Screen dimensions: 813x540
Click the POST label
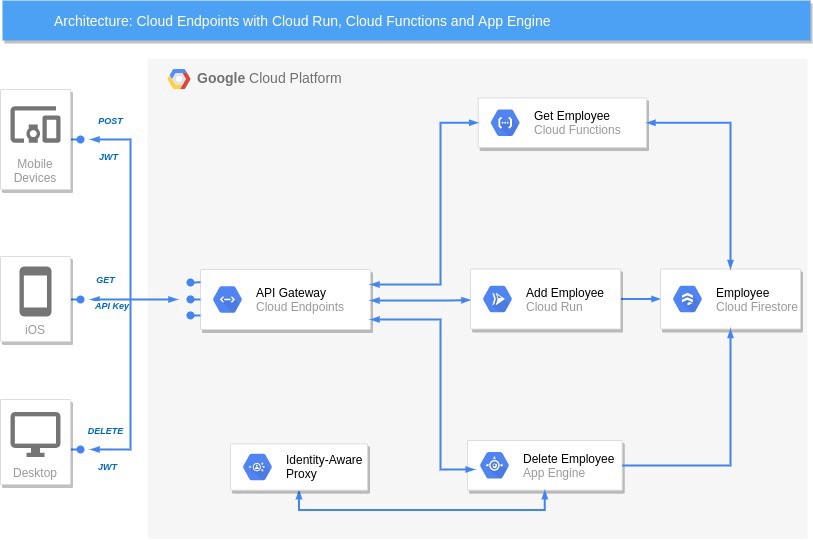click(110, 121)
